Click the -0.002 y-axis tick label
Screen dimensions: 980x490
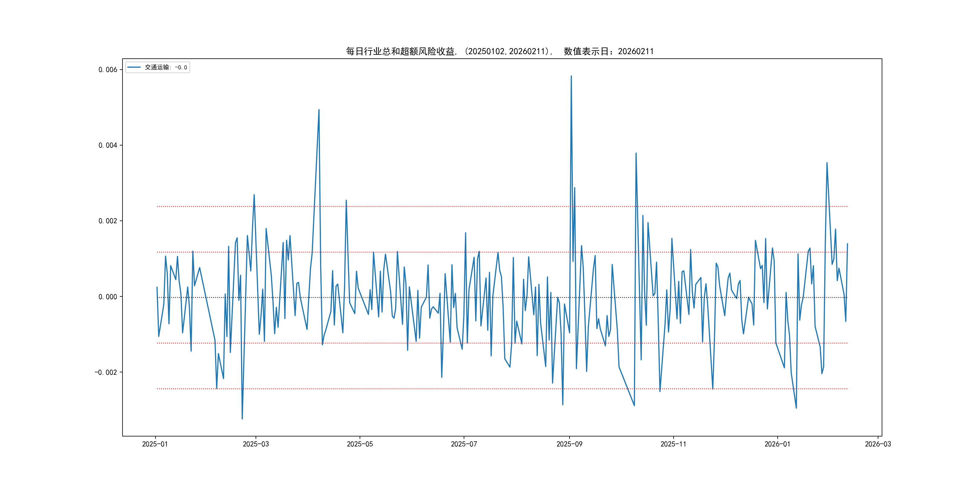(x=106, y=372)
